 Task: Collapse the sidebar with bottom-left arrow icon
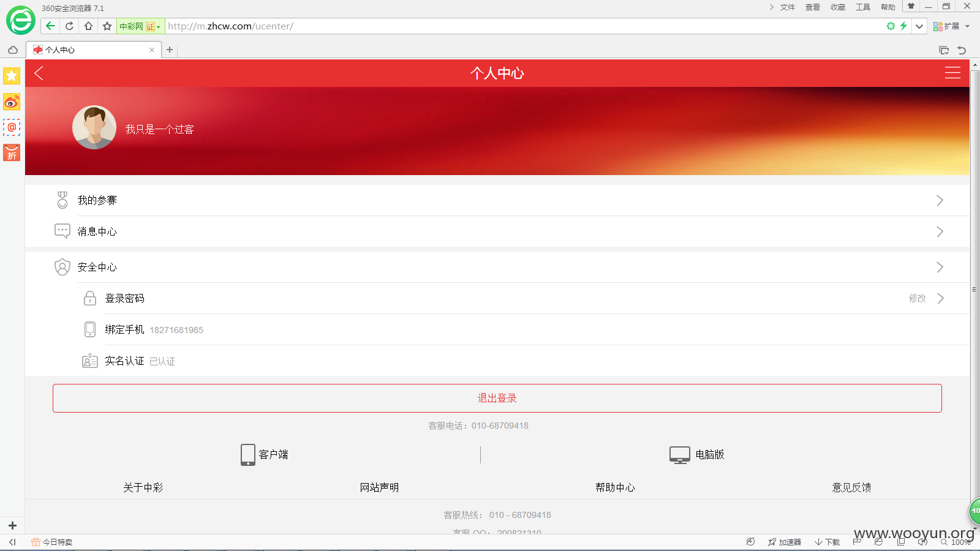click(12, 542)
